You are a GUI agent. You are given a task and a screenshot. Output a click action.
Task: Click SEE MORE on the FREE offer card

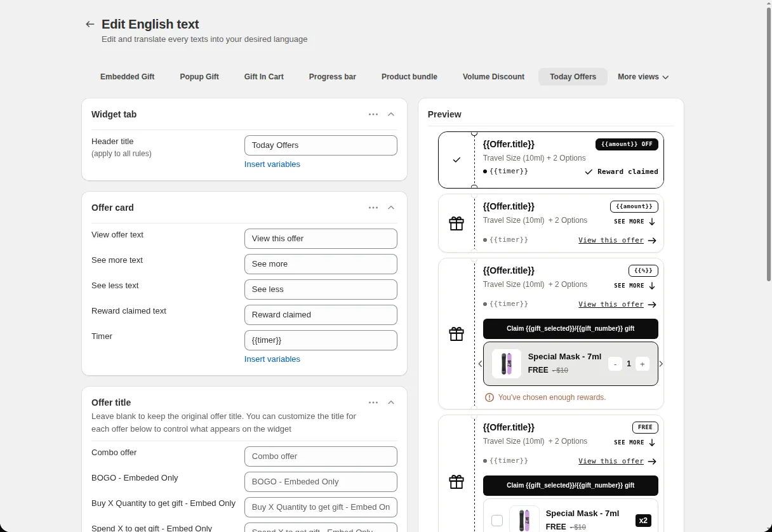(x=635, y=442)
